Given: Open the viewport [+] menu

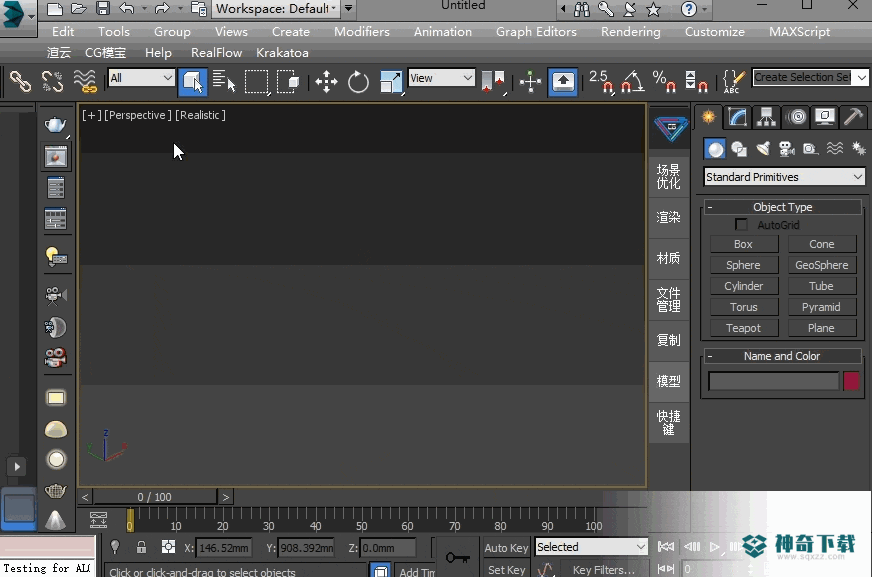Looking at the screenshot, I should tap(91, 115).
